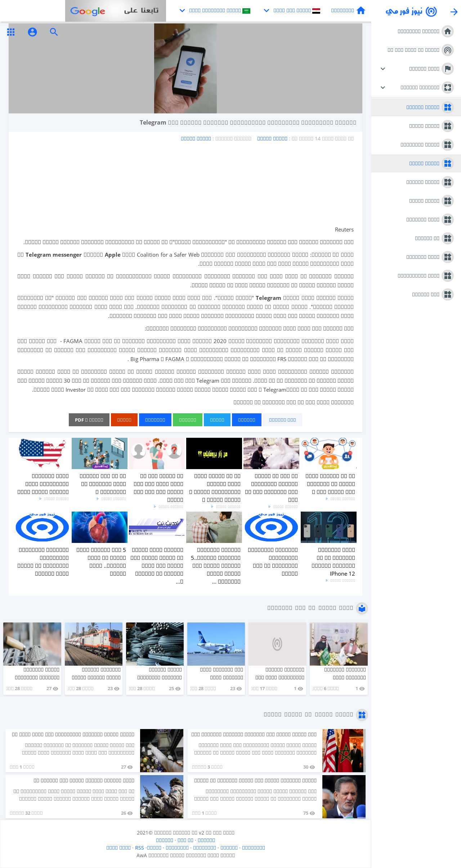Open the soldier aiming rifle news image
The width and height of the screenshot is (461, 868).
162,797
